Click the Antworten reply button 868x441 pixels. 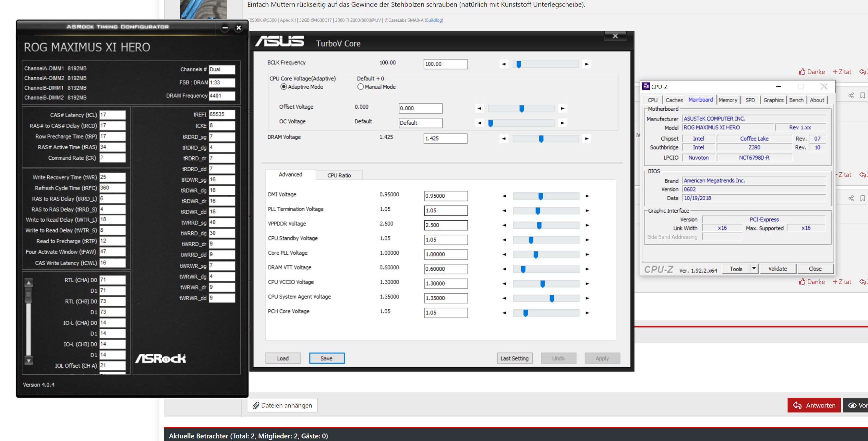tap(814, 405)
